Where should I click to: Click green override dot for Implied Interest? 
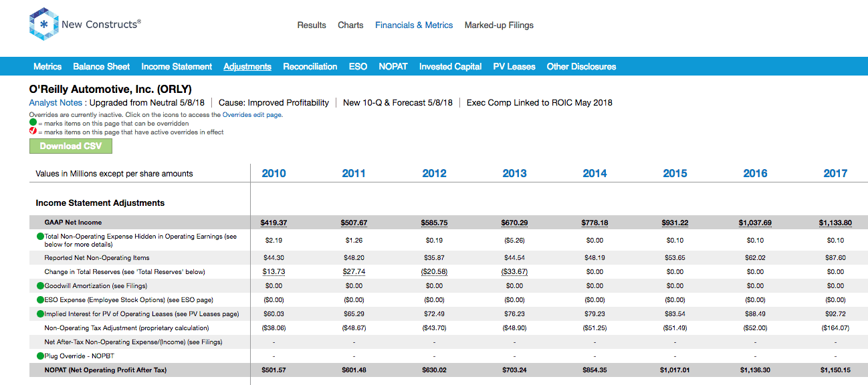tap(40, 313)
